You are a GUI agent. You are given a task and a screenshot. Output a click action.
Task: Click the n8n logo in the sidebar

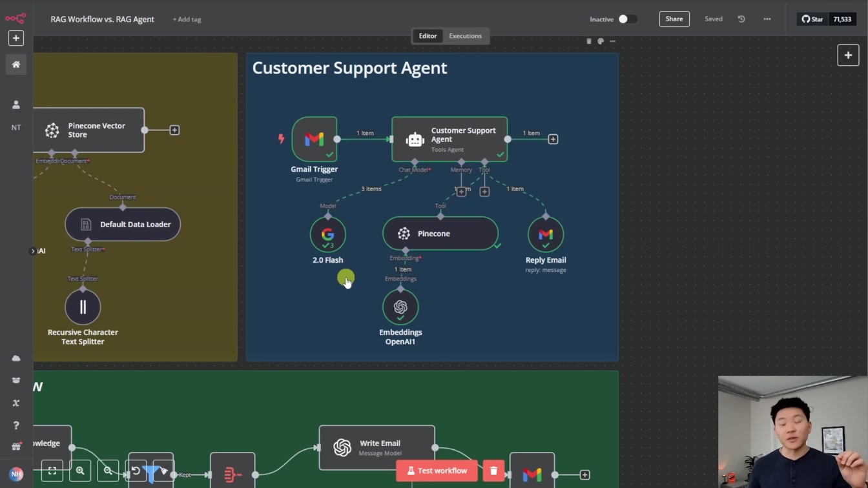point(15,18)
